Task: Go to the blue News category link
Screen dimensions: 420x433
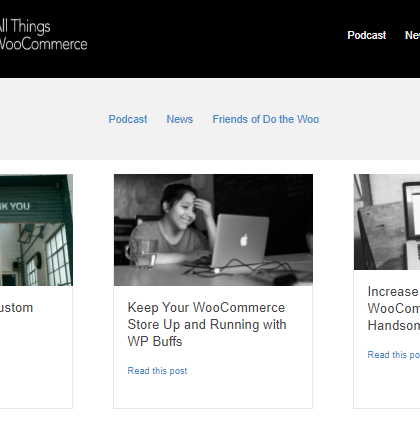Action: 180,119
